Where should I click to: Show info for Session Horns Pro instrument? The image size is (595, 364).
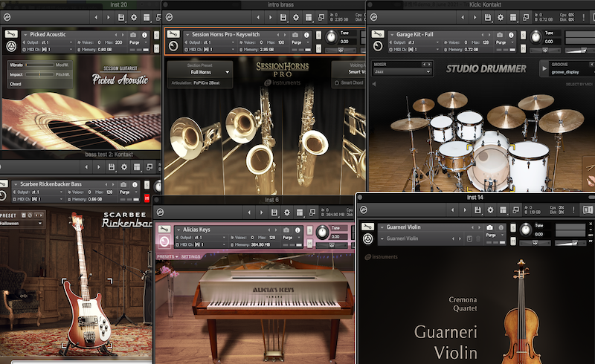tap(307, 35)
